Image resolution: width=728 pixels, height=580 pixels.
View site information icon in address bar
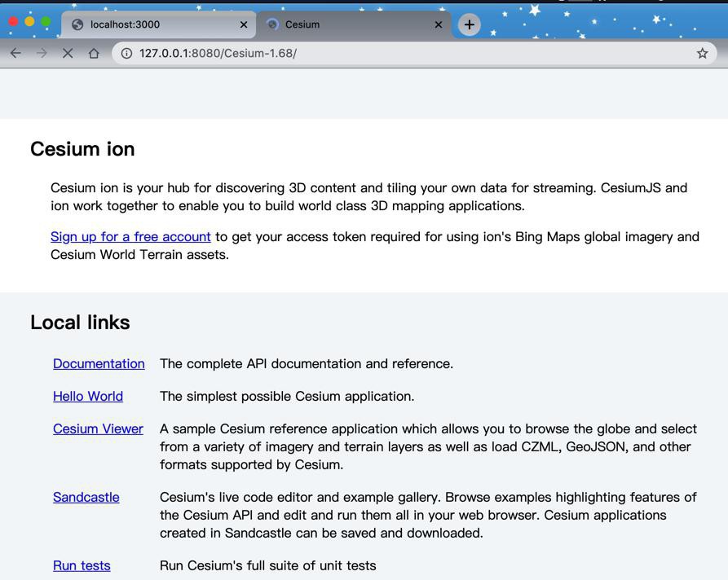click(x=126, y=54)
